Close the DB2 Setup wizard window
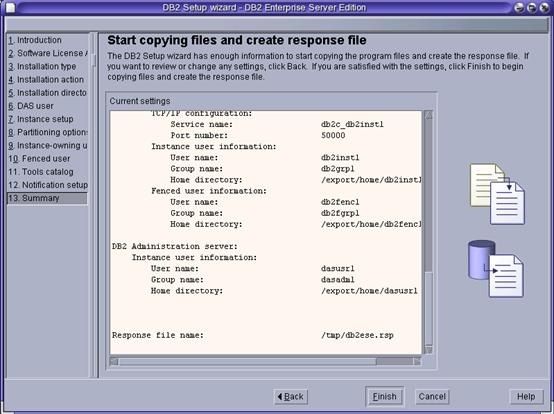The image size is (554, 414). (544, 7)
